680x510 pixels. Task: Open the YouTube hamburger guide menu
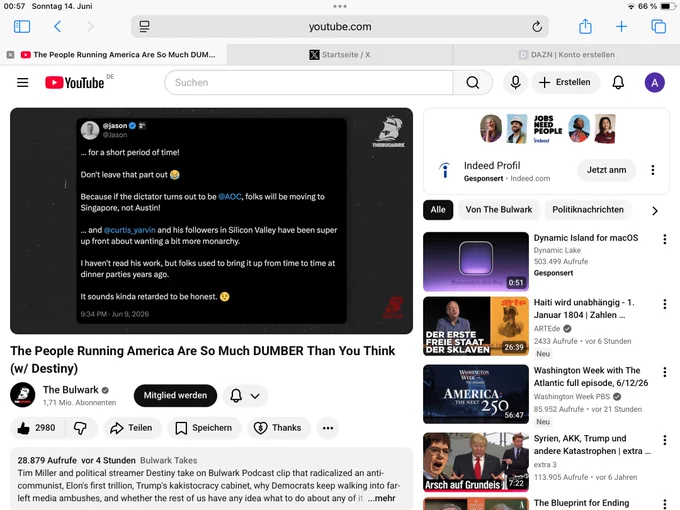(23, 82)
